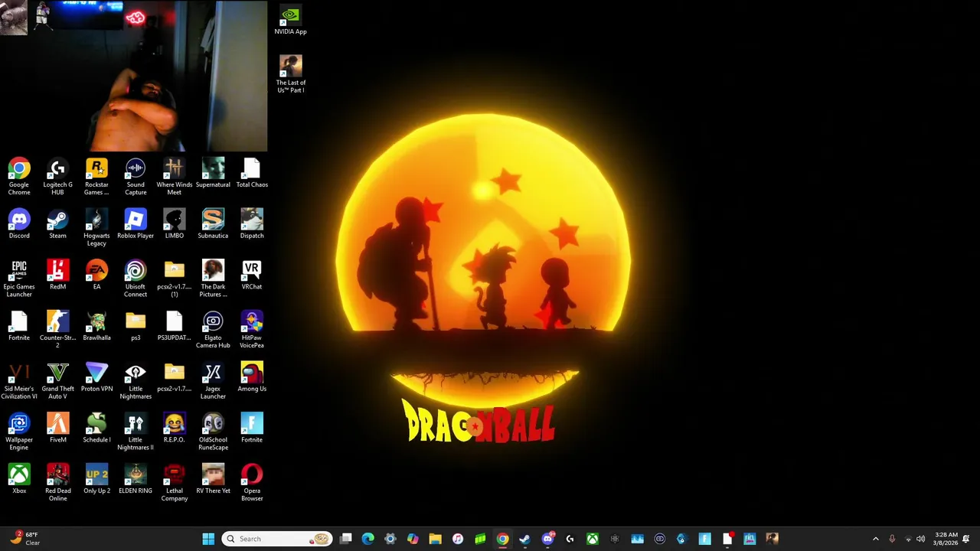Select PS3UPDAT file icon
The height and width of the screenshot is (551, 980).
point(174,326)
